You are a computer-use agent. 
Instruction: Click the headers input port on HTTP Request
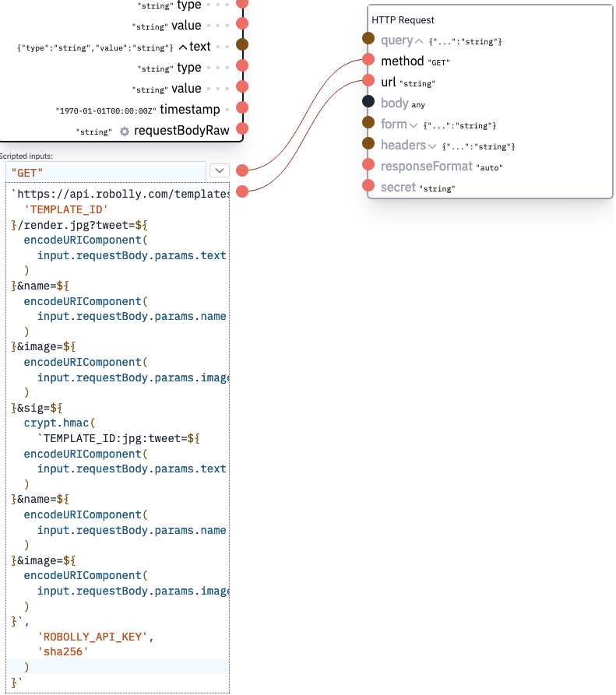click(x=368, y=143)
